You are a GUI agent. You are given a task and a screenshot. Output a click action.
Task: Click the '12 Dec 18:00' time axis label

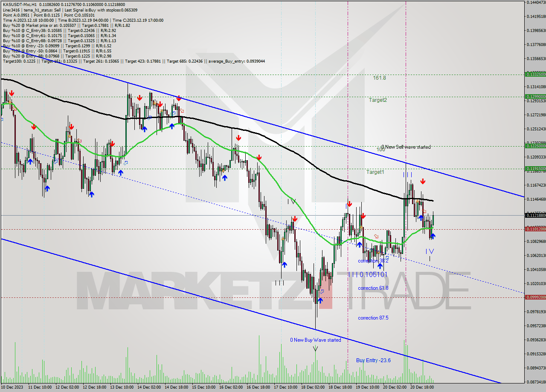point(95,387)
